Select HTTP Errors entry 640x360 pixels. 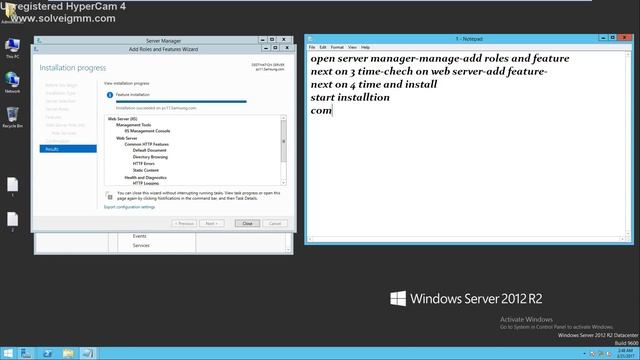tap(144, 164)
